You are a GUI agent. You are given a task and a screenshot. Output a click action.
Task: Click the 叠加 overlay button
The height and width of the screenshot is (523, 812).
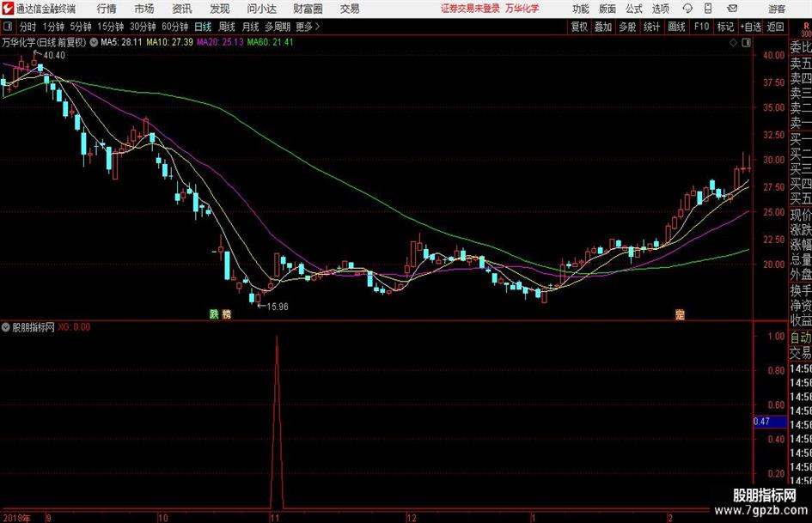[603, 27]
